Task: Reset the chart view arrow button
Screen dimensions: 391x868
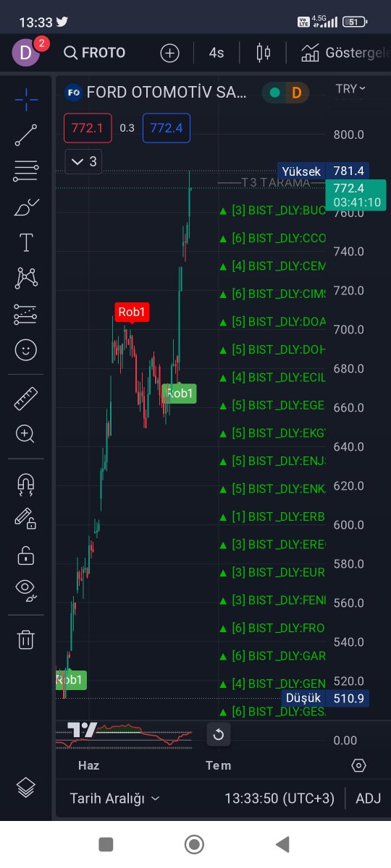Action: tap(219, 735)
